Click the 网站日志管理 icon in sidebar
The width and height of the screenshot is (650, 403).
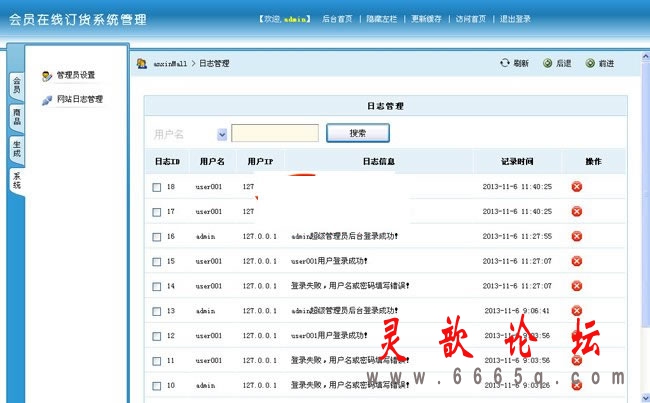pyautogui.click(x=47, y=100)
